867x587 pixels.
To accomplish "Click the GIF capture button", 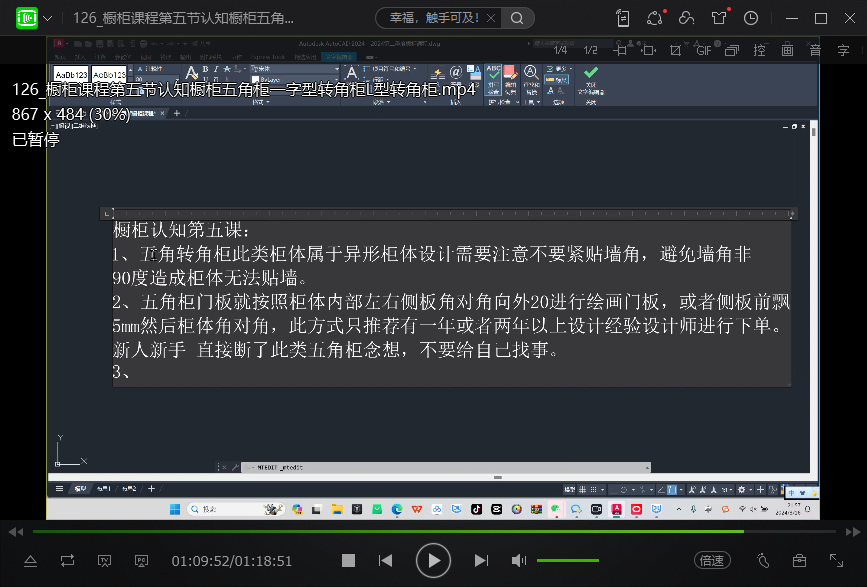I will coord(704,50).
